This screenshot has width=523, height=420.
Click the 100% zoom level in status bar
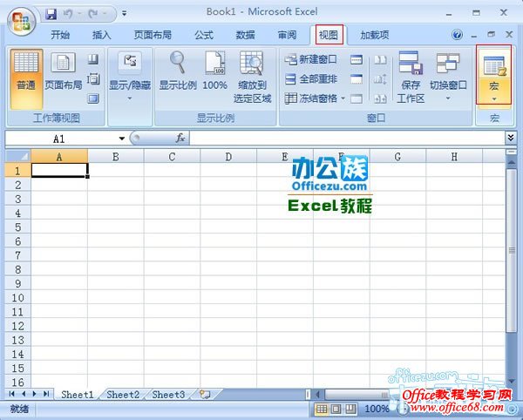point(377,409)
